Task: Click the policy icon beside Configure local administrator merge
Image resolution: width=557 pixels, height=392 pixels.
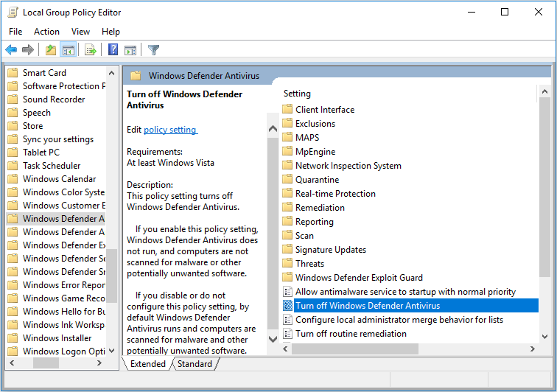Action: 287,320
